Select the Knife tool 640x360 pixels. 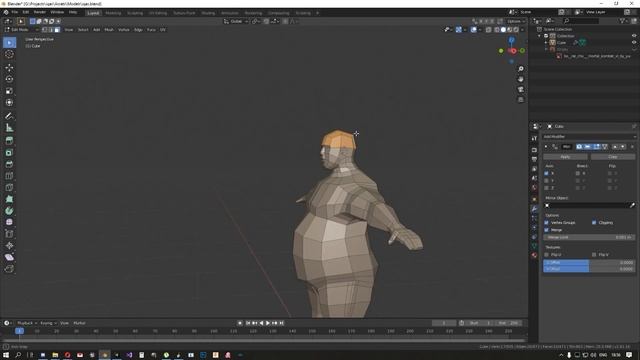click(9, 187)
